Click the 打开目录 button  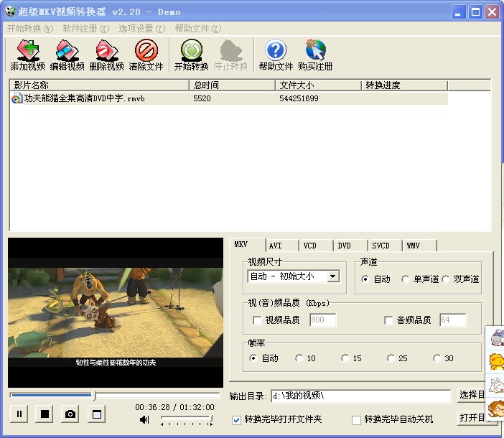[471, 418]
